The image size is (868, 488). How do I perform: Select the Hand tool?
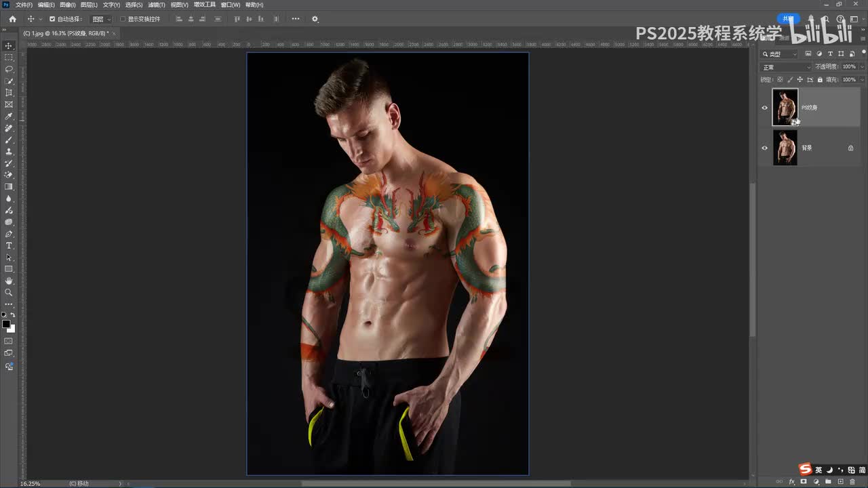click(x=9, y=281)
